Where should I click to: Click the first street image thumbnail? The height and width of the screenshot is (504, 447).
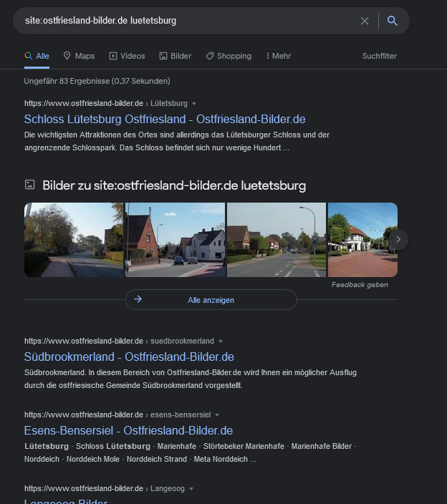pos(74,239)
